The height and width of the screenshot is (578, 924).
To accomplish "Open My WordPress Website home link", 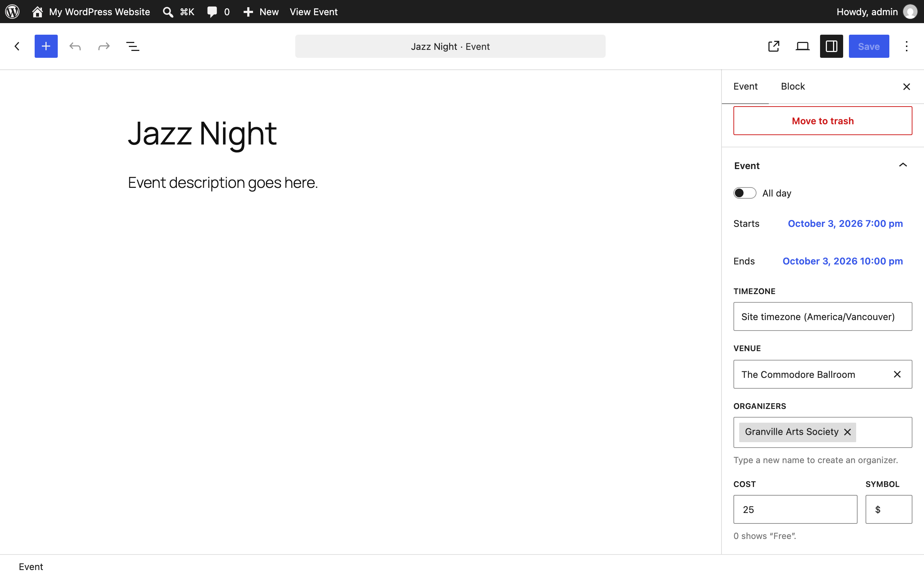I will click(x=91, y=12).
